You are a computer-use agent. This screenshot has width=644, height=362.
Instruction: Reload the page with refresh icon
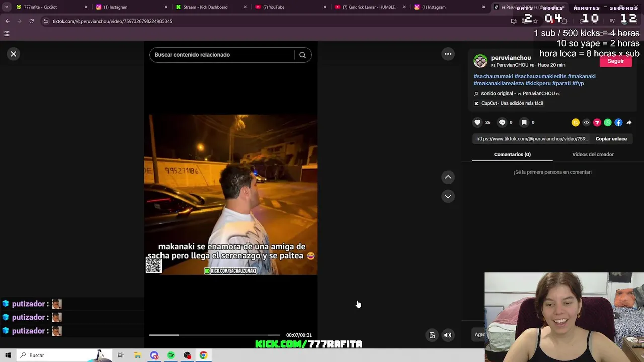pyautogui.click(x=31, y=21)
